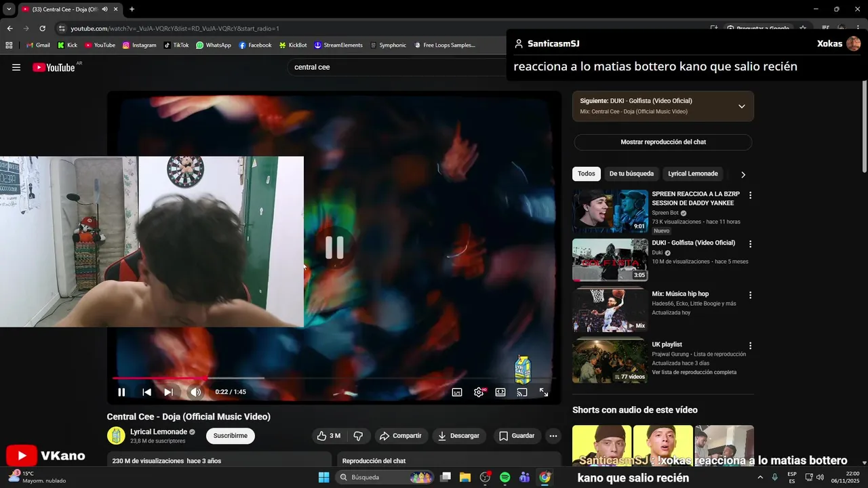The height and width of the screenshot is (488, 868).
Task: Like the video with thumbs up 3 M
Action: point(329,436)
